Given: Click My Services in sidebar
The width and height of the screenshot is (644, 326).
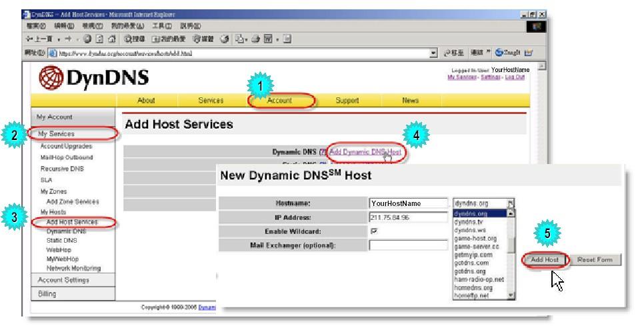Looking at the screenshot, I should click(x=56, y=134).
